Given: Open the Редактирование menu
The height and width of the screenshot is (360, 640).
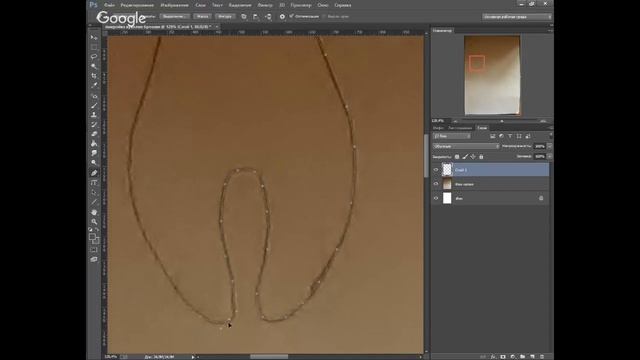Looking at the screenshot, I should tap(137, 5).
